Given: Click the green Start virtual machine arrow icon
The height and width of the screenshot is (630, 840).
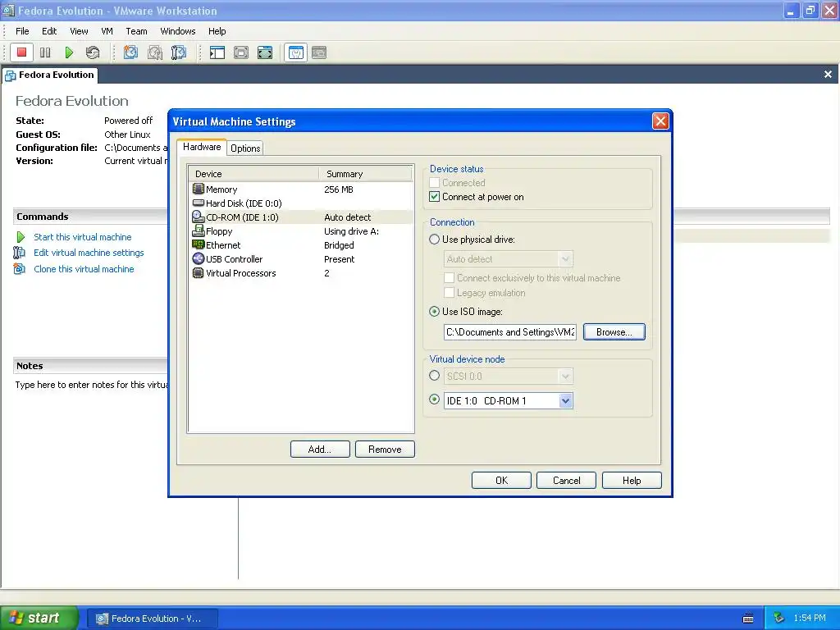Looking at the screenshot, I should click(x=21, y=237).
